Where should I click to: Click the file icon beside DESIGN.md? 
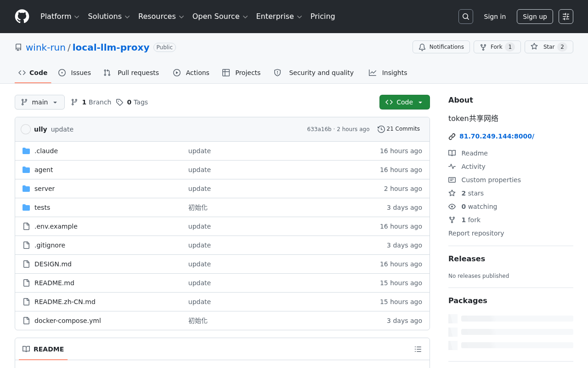point(26,264)
